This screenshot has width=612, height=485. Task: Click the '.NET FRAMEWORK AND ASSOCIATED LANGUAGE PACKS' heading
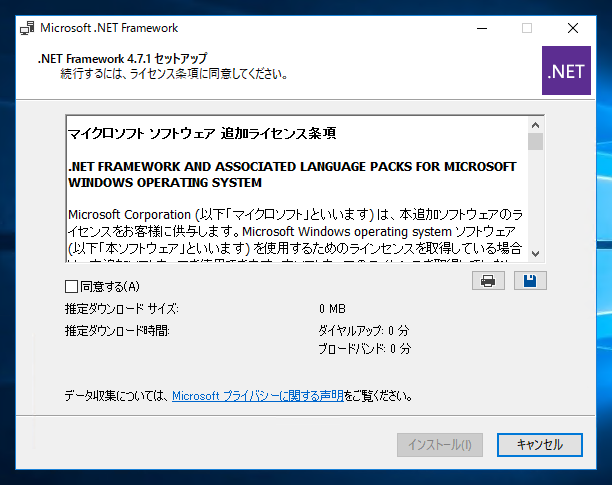click(x=292, y=174)
